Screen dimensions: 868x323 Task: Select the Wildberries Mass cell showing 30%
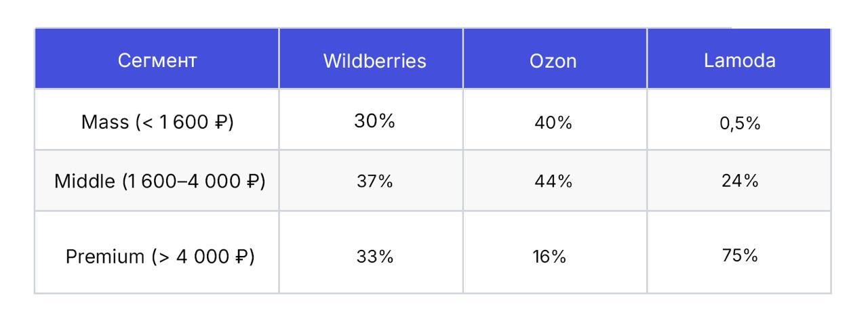[x=374, y=122]
